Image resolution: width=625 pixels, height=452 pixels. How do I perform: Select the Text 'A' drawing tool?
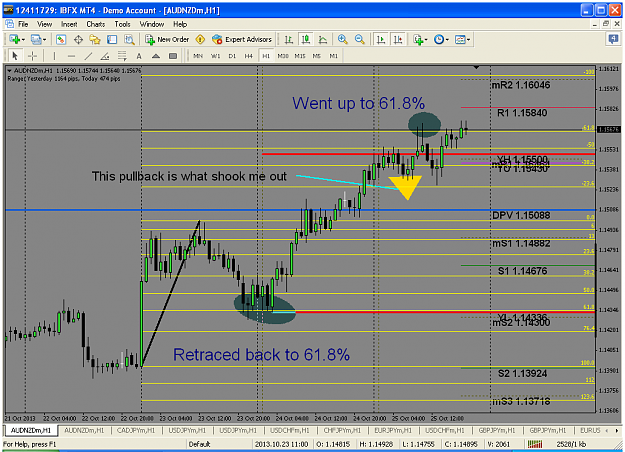tap(139, 56)
